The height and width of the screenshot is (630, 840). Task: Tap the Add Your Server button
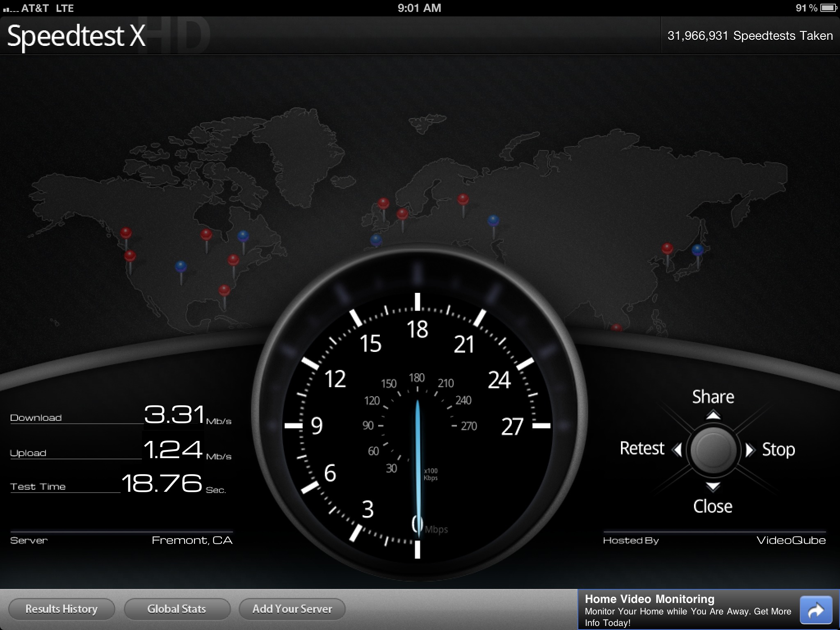point(292,609)
